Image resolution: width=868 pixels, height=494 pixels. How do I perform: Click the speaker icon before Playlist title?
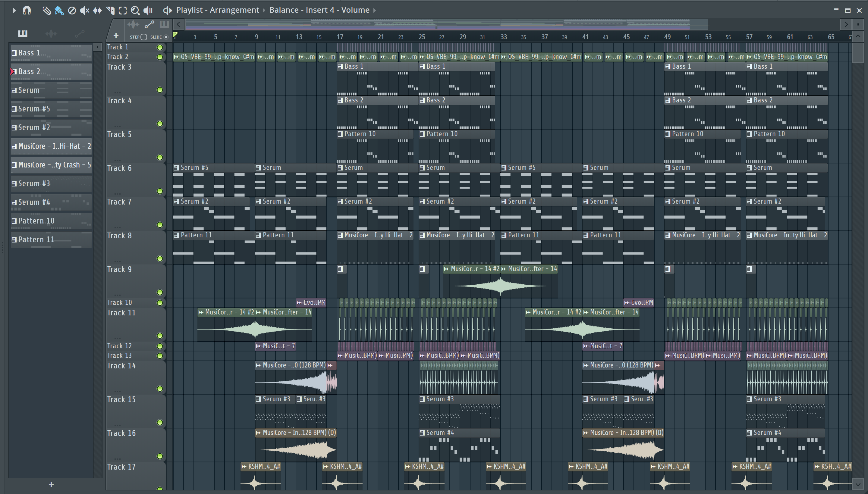click(167, 11)
